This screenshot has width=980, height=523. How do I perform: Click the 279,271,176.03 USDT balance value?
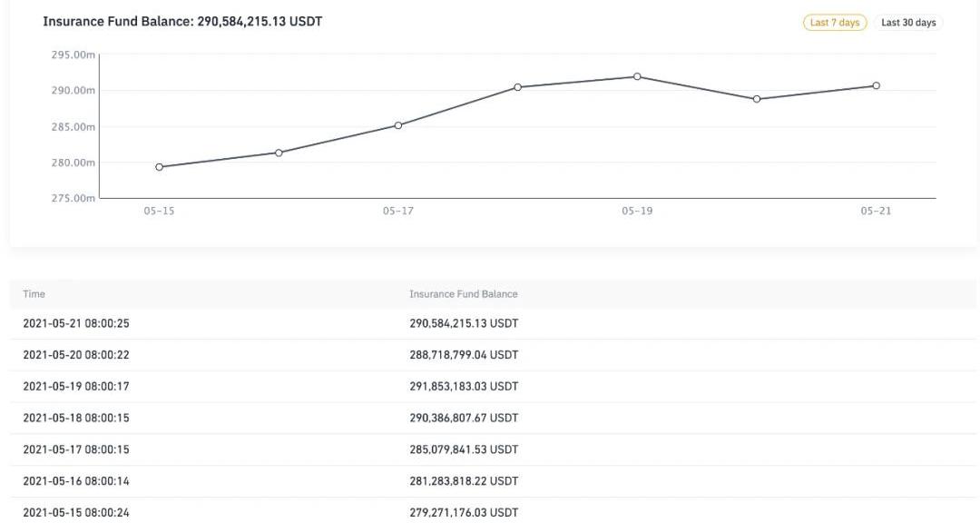(x=463, y=513)
